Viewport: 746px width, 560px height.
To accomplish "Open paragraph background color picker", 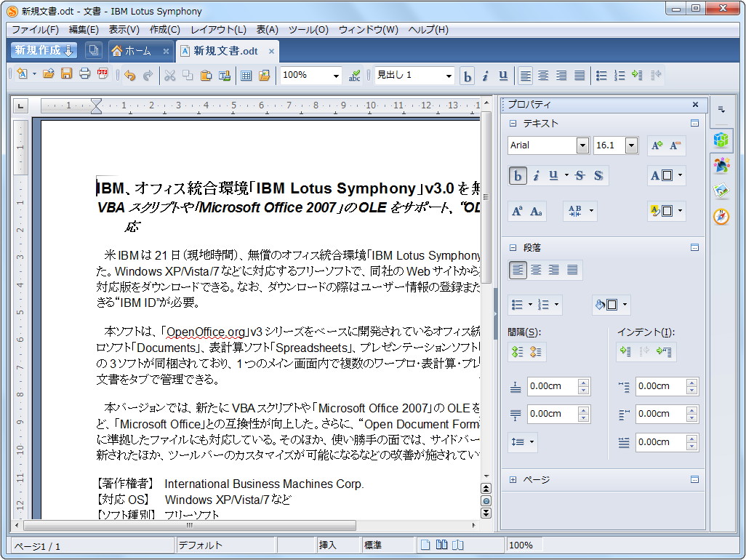I will pyautogui.click(x=625, y=305).
